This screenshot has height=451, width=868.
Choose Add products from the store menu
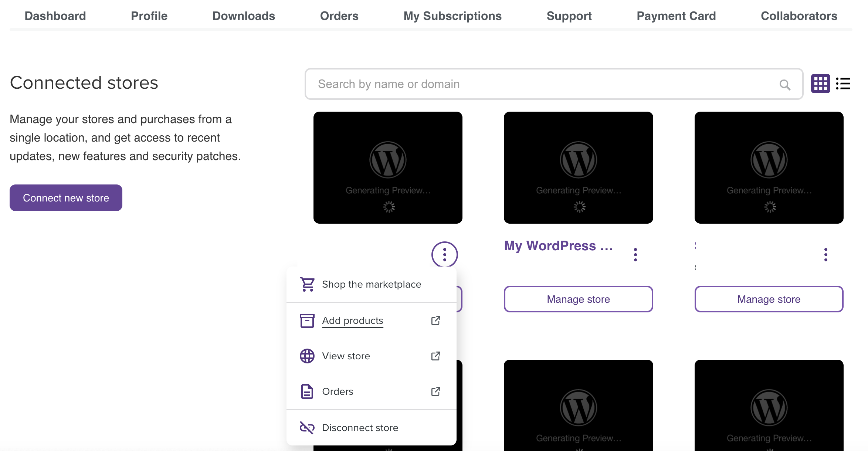click(x=352, y=320)
